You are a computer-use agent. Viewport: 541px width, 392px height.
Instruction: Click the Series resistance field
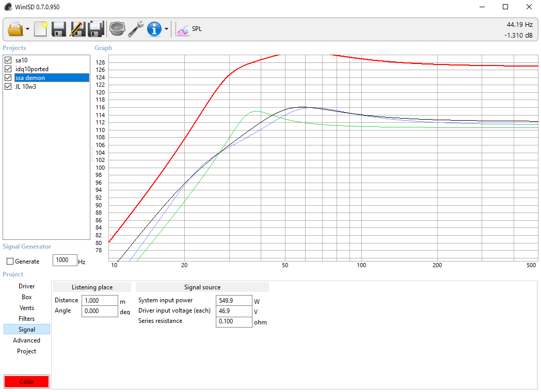(x=234, y=321)
